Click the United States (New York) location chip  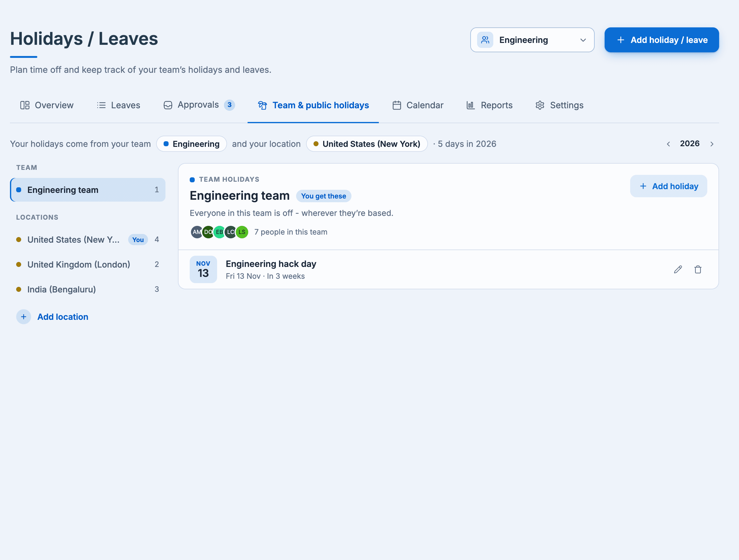tap(367, 144)
